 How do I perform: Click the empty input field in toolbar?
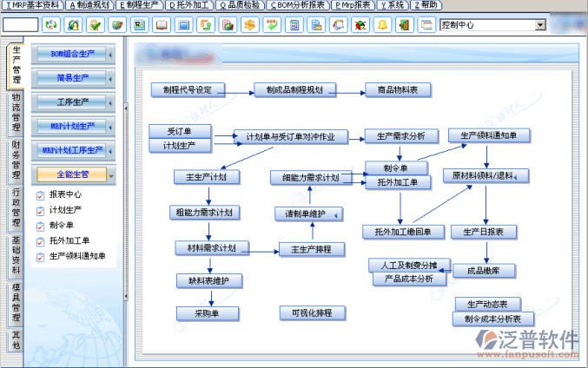21,25
